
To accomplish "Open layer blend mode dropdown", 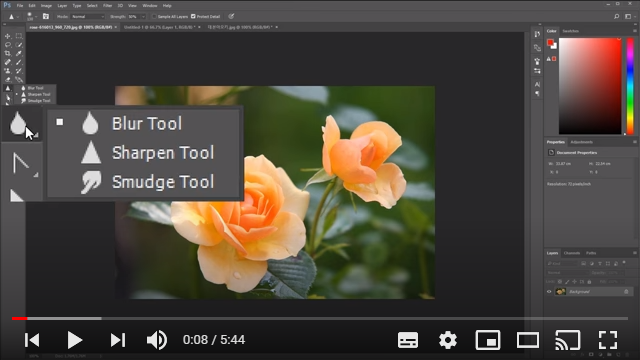I will click(x=567, y=273).
